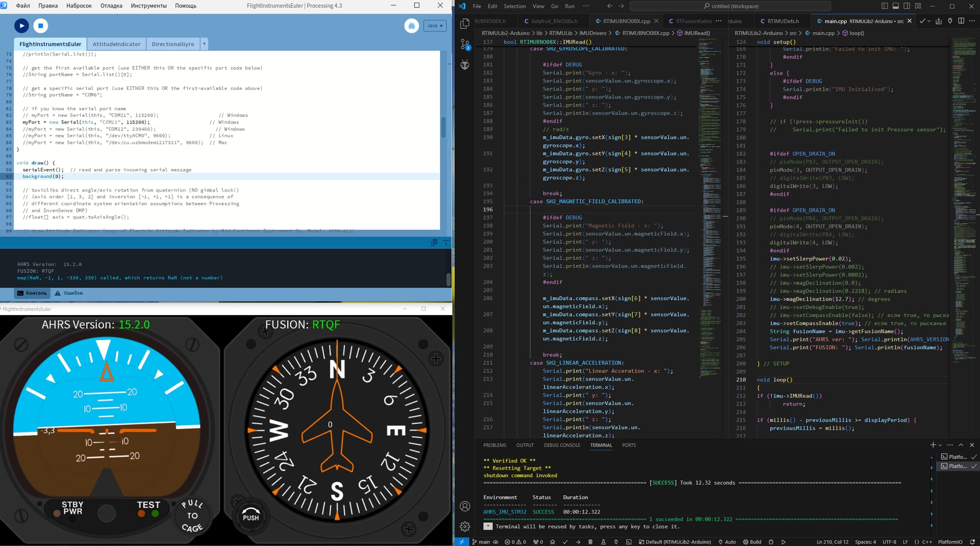Click the Processing code editor vertical scrollbar

click(x=443, y=127)
